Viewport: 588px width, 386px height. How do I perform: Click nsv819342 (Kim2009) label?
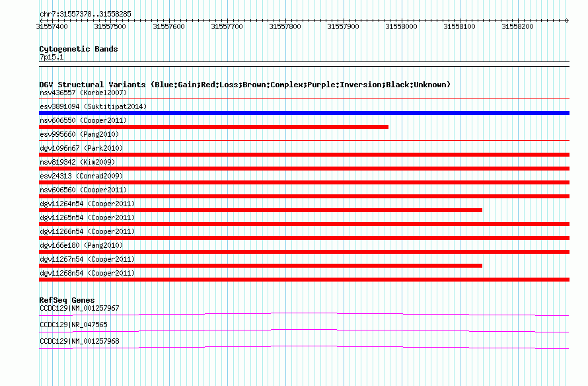pos(77,162)
